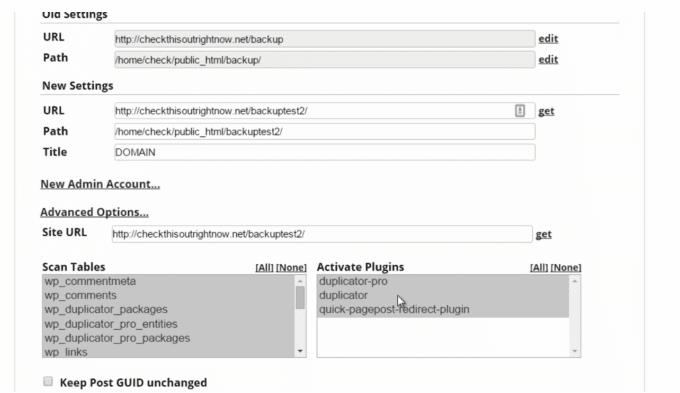
Task: Select All scan tables
Action: (265, 268)
